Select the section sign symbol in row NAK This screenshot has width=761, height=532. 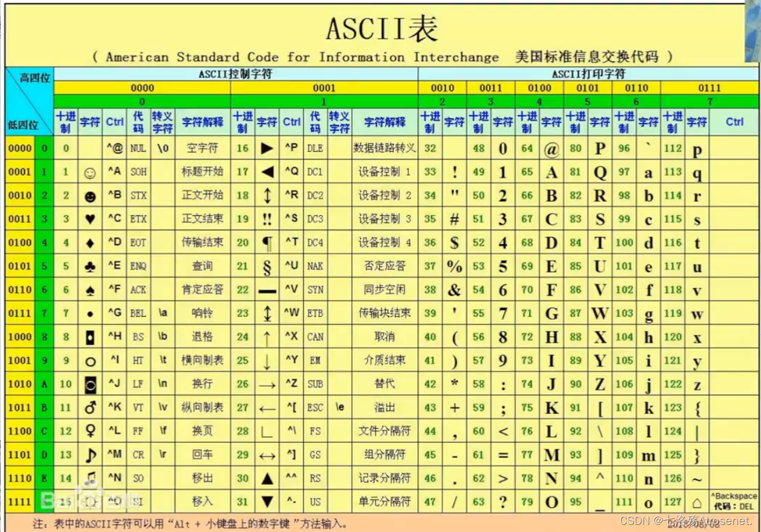click(267, 267)
